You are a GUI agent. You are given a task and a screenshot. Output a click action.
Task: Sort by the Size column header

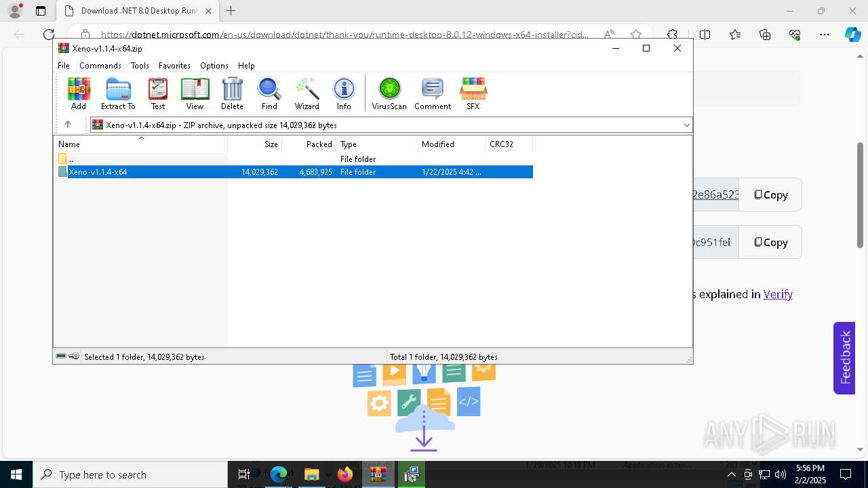[255, 144]
